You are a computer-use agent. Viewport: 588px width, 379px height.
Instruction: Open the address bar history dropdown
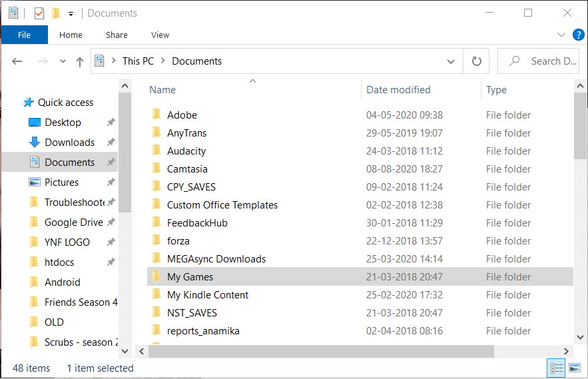click(x=451, y=61)
